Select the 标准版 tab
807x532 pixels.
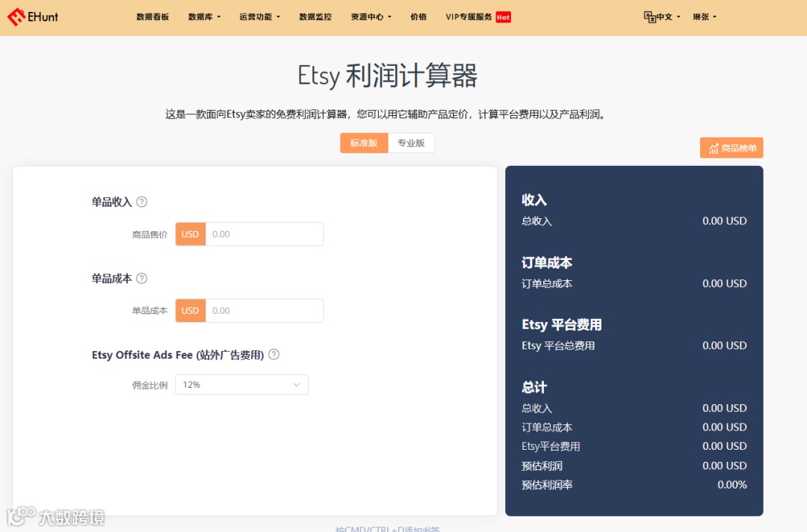tap(364, 143)
